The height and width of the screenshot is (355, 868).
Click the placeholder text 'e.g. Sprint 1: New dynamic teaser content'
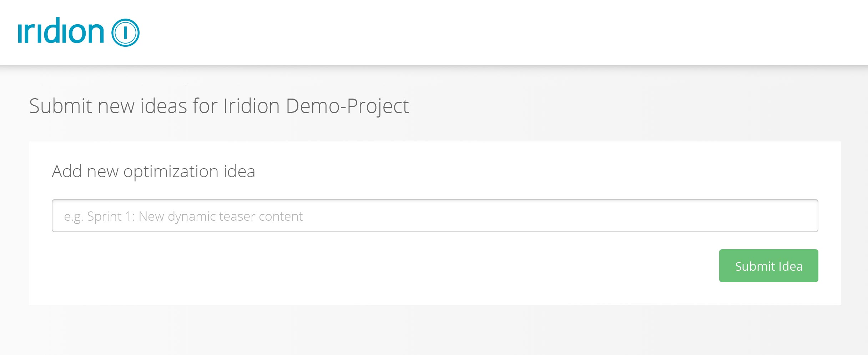183,216
